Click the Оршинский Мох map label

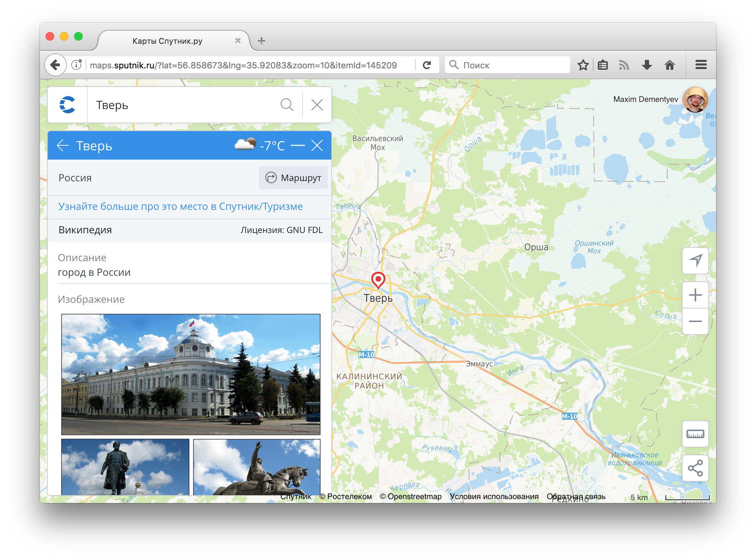point(594,247)
